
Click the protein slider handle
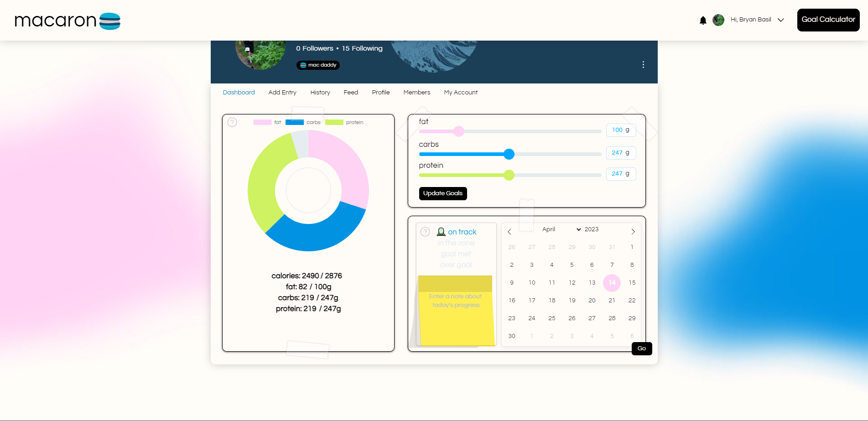[x=509, y=175]
